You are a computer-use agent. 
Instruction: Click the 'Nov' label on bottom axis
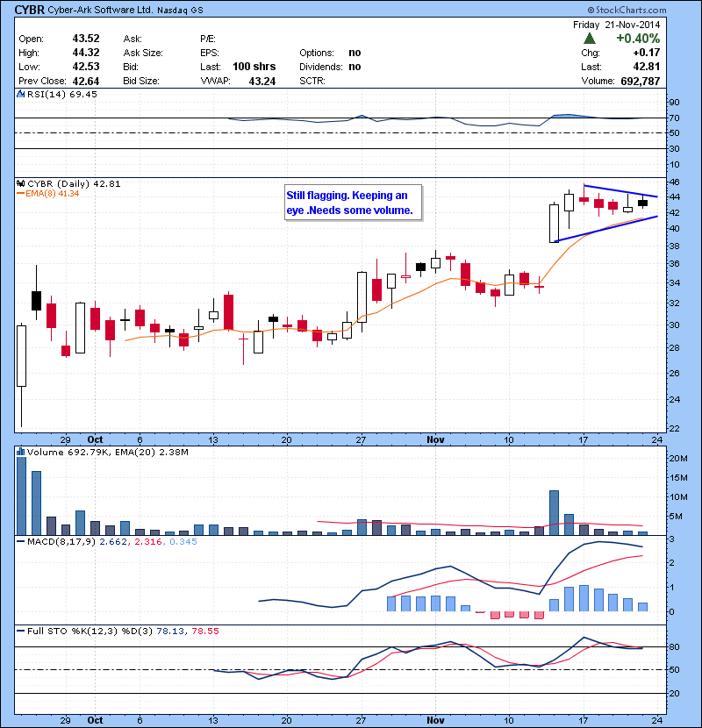435,720
